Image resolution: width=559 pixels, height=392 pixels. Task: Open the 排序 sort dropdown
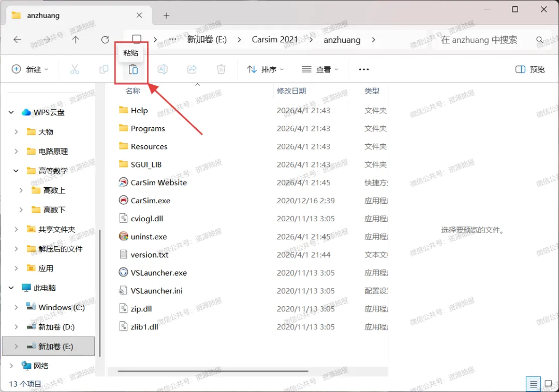coord(265,69)
